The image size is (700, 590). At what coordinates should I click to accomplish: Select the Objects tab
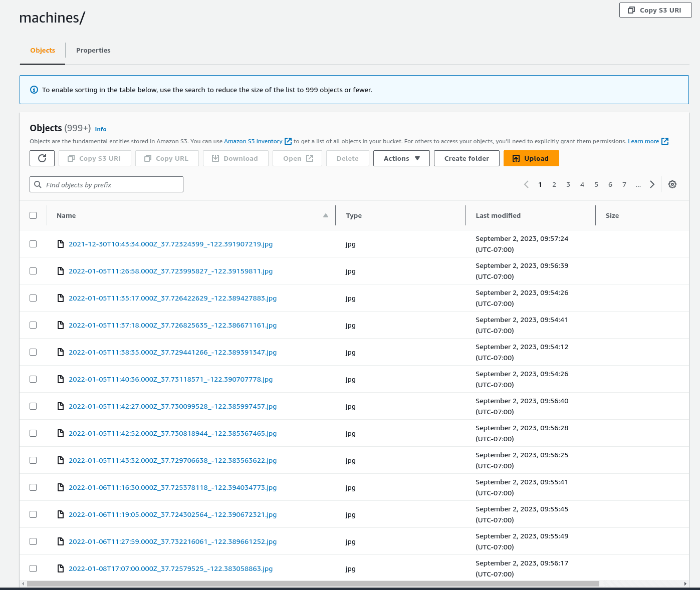(42, 50)
